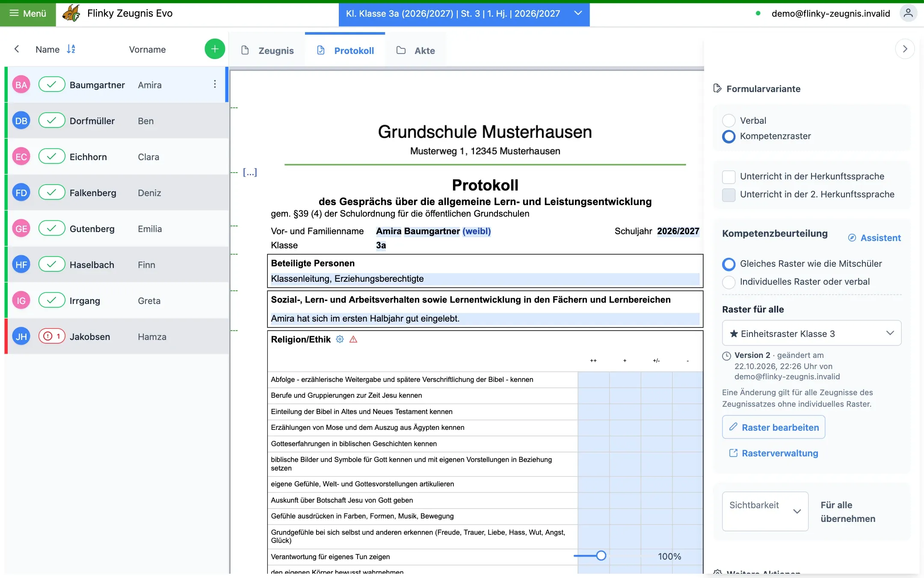Click the Vorname column header
Viewport: 924px width, 578px height.
147,50
